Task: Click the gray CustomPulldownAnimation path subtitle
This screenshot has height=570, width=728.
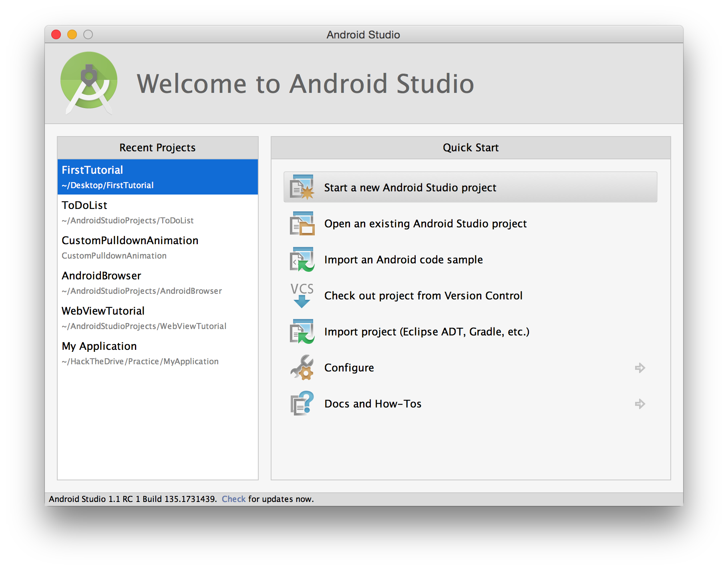Action: (x=114, y=256)
